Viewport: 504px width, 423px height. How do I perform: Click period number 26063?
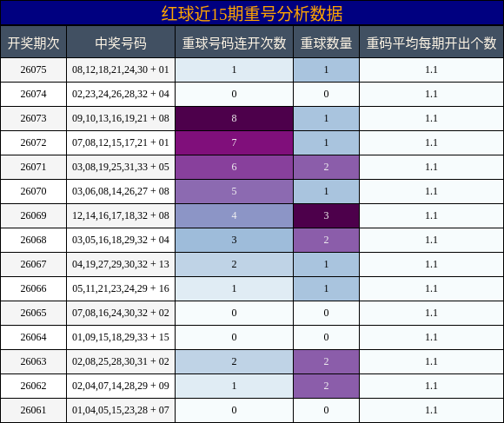click(x=33, y=361)
